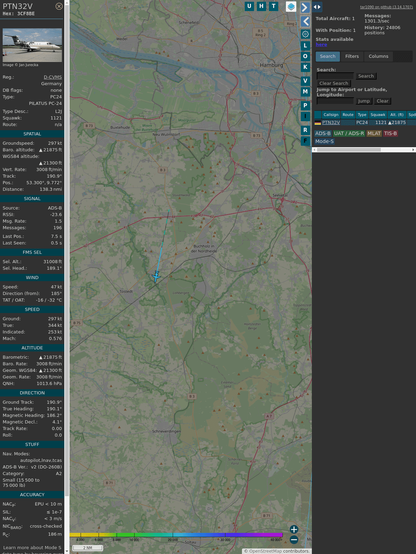Click the German flag in aircraft row

pos(318,123)
